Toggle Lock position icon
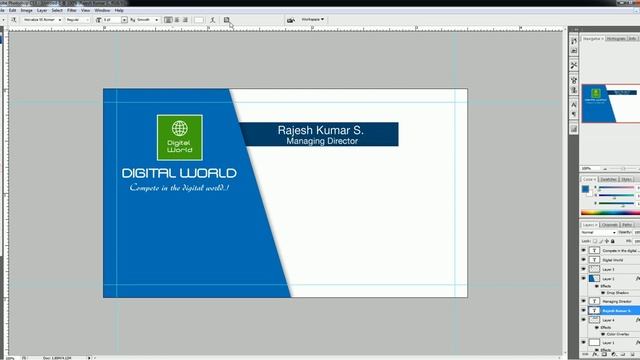640x360 pixels. coord(607,241)
